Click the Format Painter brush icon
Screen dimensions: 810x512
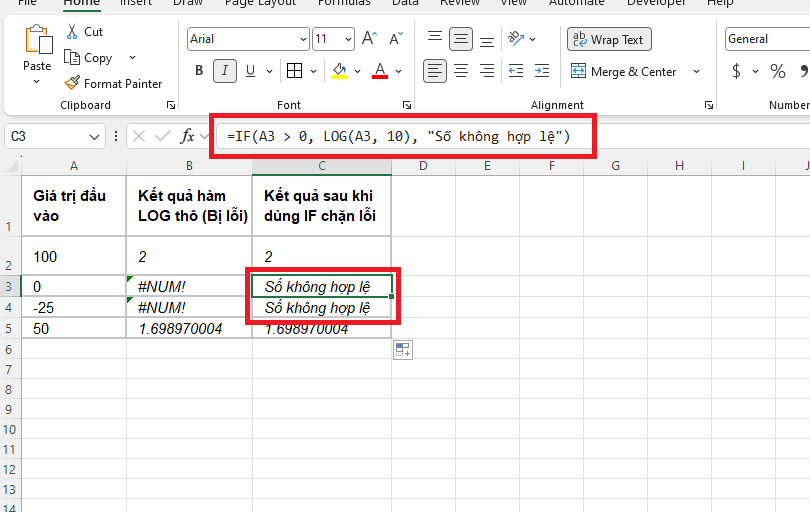[x=72, y=83]
